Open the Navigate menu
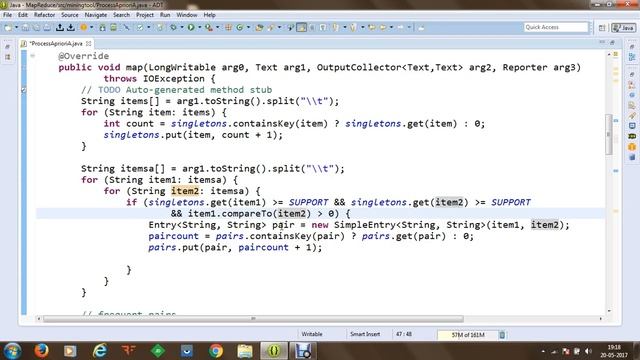 pos(96,15)
